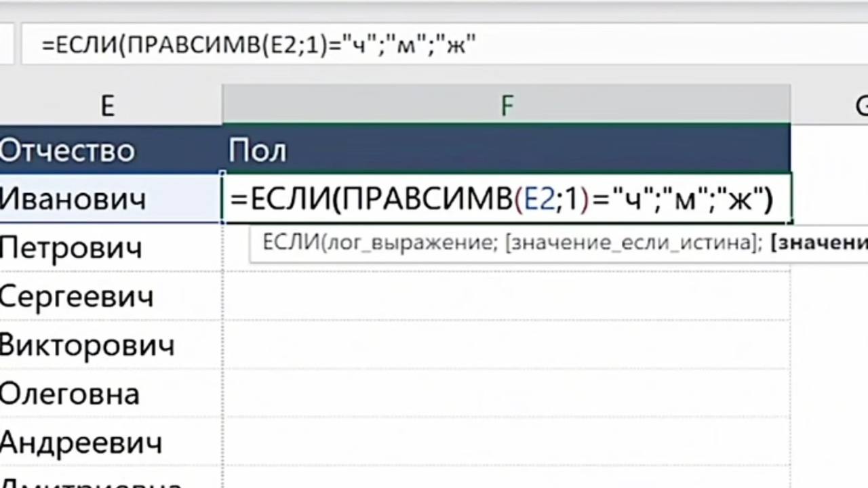Select the cell containing Олеговна
Image resolution: width=868 pixels, height=488 pixels.
click(x=111, y=393)
